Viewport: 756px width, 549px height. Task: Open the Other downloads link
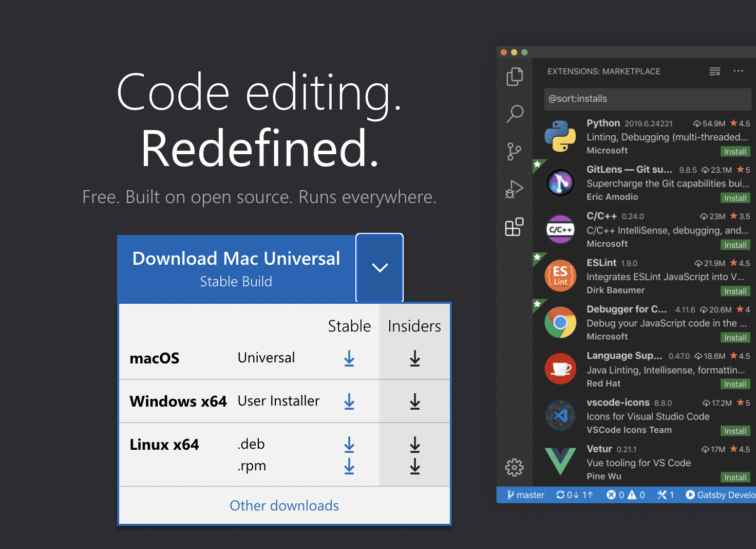tap(284, 506)
